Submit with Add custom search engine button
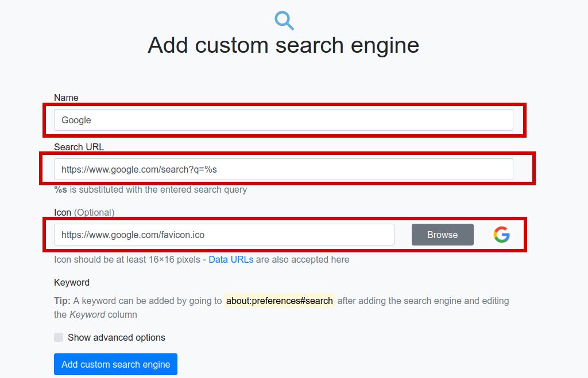Screen dimensions: 588x378 point(115,364)
